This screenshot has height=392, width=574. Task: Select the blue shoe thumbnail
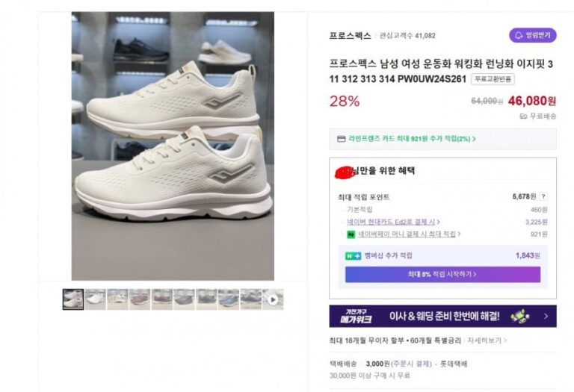(229, 299)
